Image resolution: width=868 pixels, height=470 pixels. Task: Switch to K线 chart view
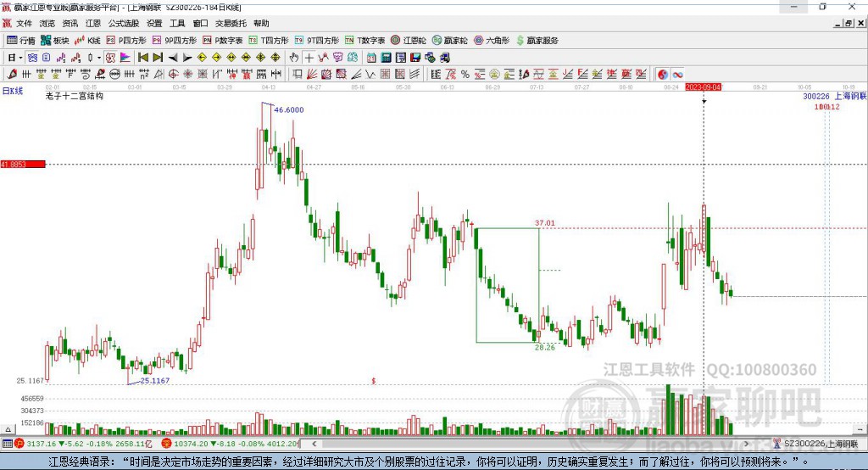pos(87,41)
